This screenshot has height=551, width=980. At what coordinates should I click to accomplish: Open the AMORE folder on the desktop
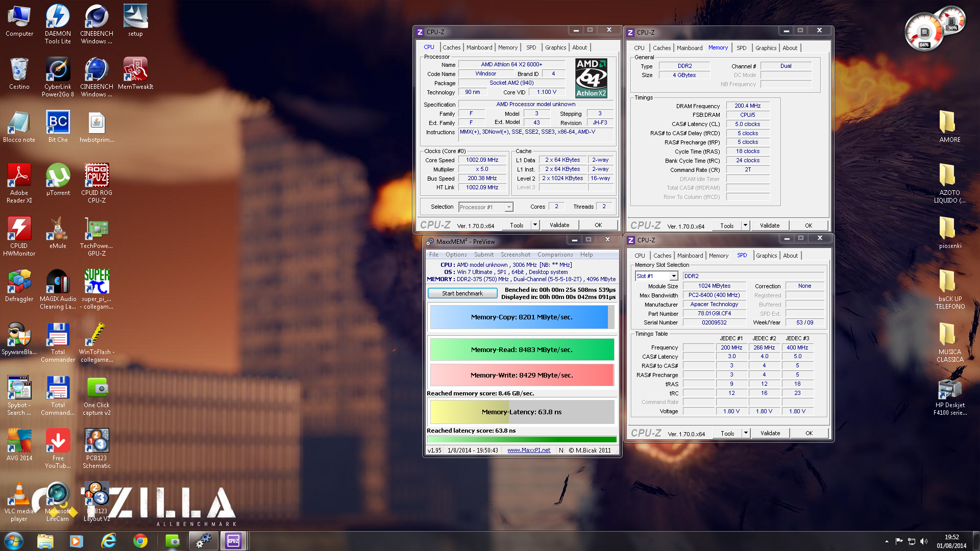950,127
